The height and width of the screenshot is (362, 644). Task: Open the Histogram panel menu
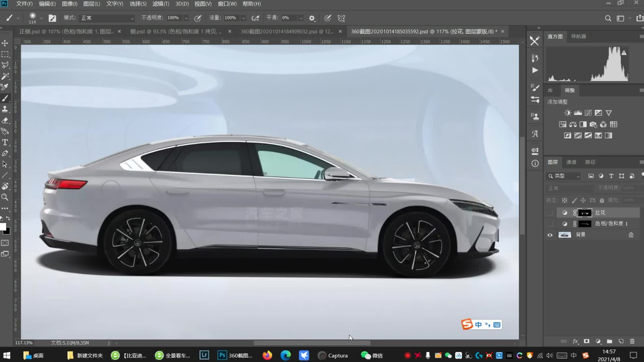pos(641,37)
